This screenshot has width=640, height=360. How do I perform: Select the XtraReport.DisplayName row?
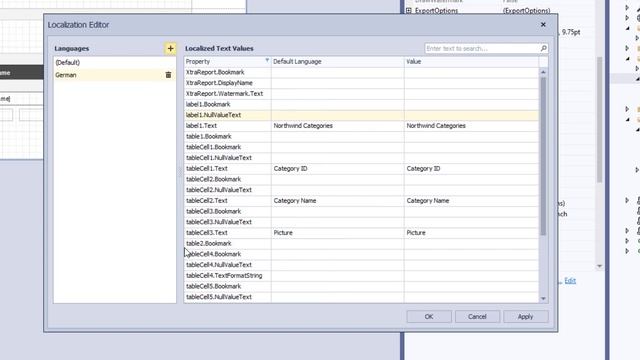click(361, 83)
